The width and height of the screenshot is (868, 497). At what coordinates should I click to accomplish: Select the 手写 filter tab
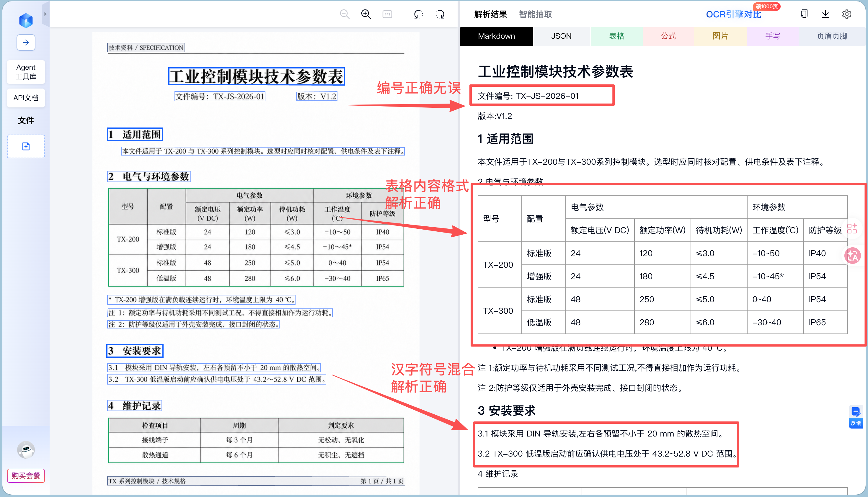[x=772, y=36]
